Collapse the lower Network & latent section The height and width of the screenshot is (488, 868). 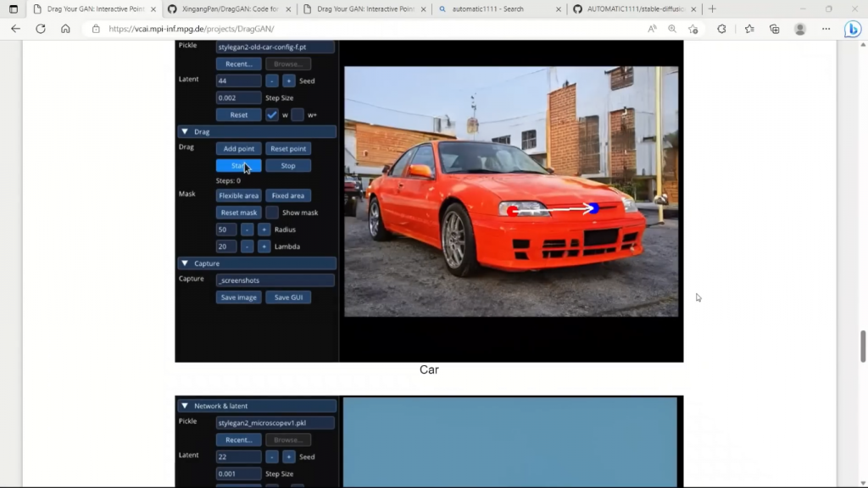185,406
